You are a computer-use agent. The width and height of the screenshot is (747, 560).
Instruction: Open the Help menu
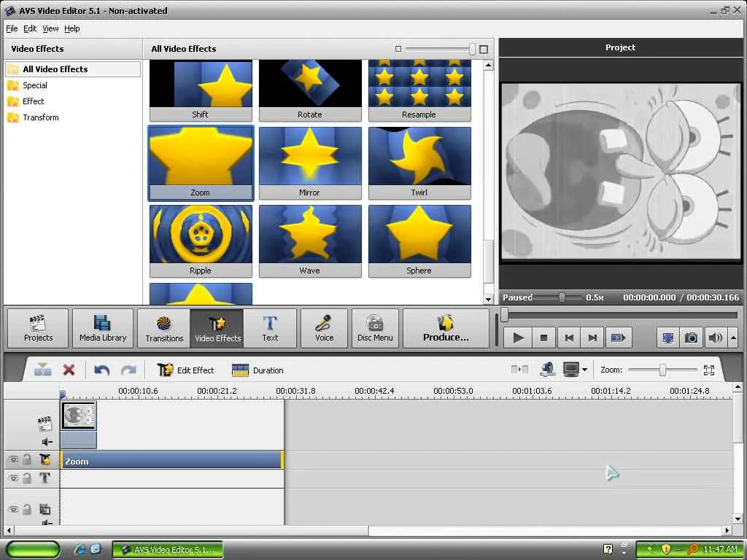72,28
